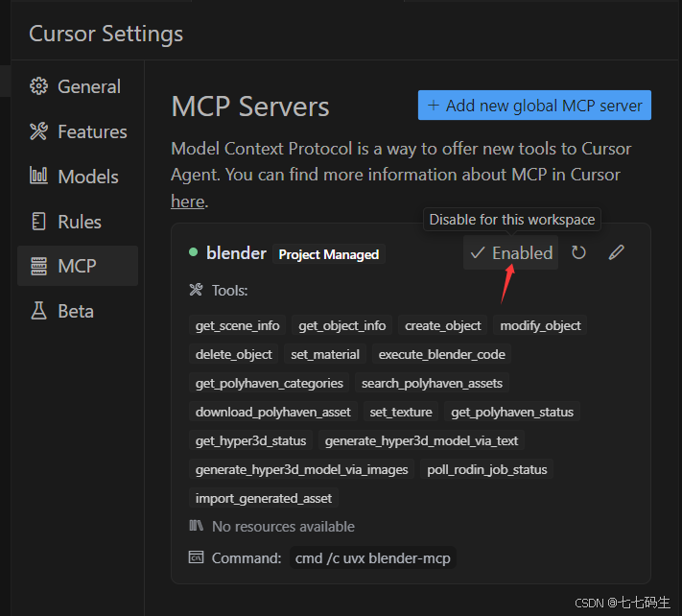682x616 pixels.
Task: Click the Beta flask icon in sidebar
Action: click(38, 311)
